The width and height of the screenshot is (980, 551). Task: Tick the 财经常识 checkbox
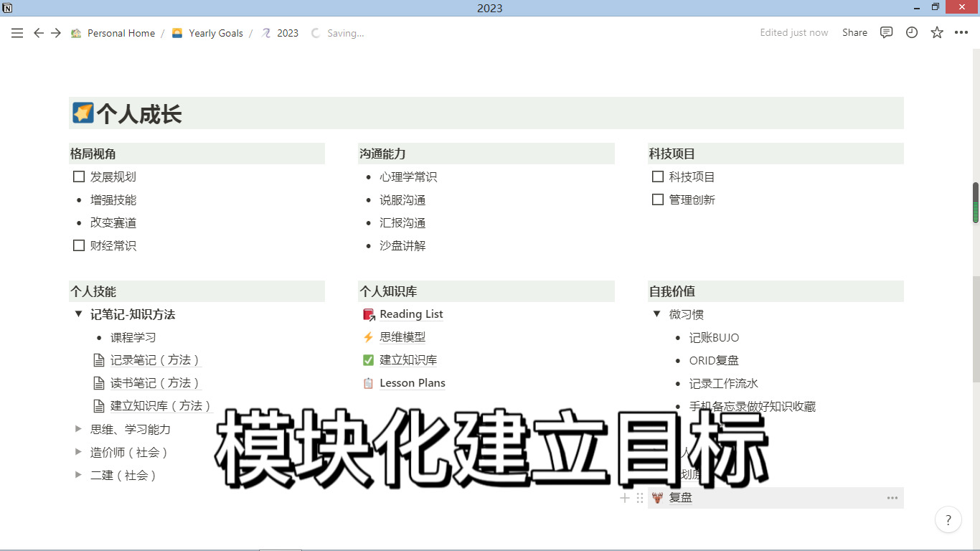click(79, 245)
